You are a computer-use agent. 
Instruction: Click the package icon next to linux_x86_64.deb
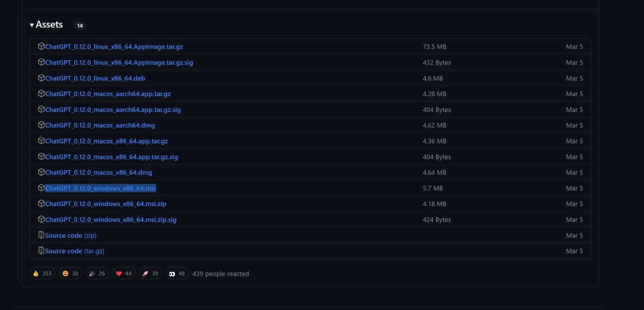point(41,78)
